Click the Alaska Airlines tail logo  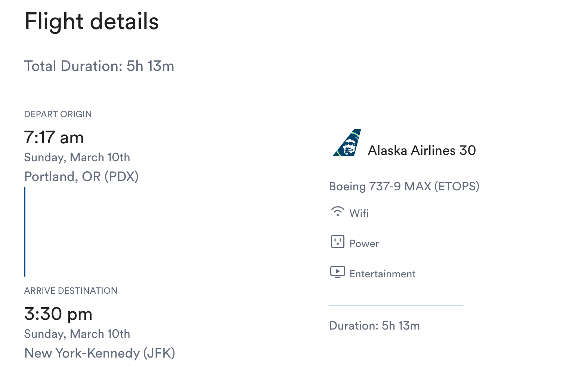347,143
